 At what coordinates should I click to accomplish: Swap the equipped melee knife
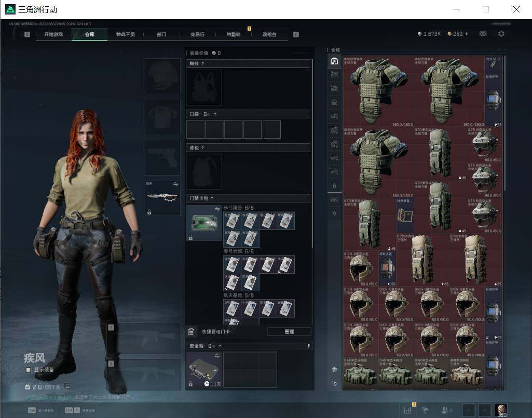[x=176, y=184]
